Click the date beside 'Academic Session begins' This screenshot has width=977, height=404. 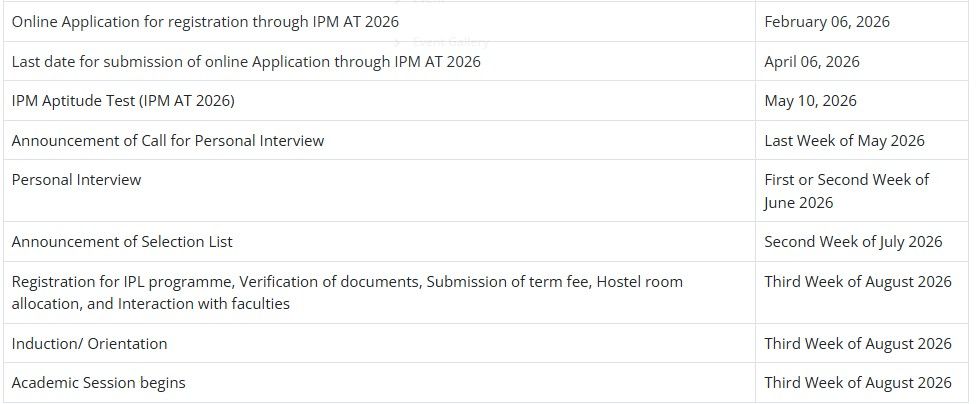(x=857, y=383)
